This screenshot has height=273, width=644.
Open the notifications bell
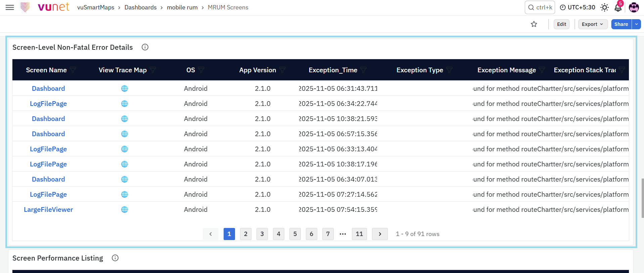[x=618, y=7]
